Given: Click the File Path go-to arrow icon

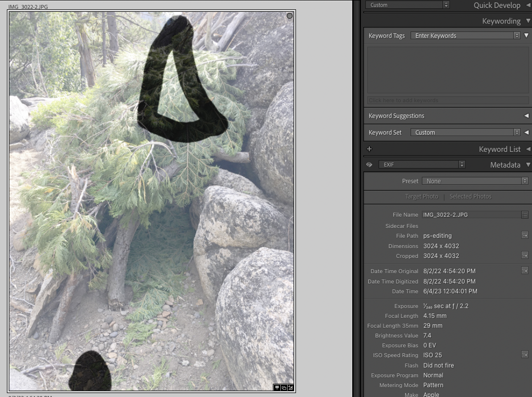Looking at the screenshot, I should (x=525, y=235).
